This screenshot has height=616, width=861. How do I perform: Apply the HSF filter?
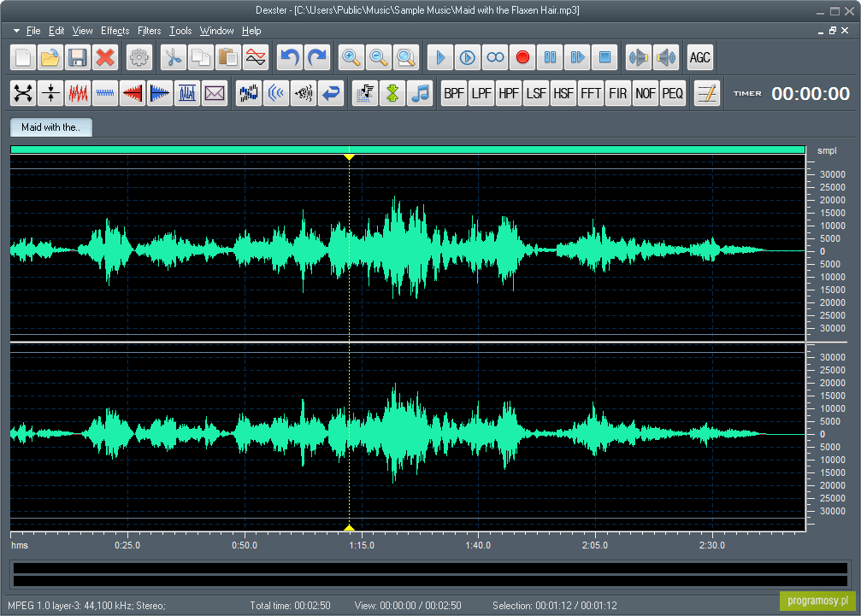pos(563,93)
